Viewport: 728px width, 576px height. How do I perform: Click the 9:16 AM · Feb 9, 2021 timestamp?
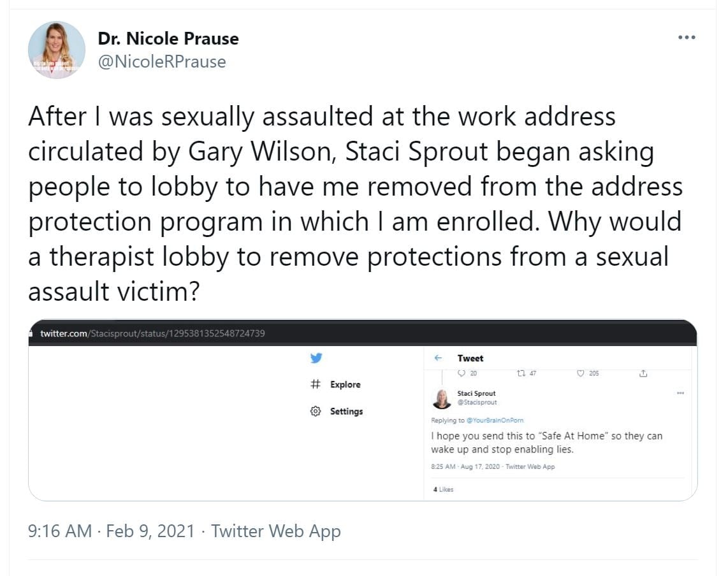coord(112,531)
